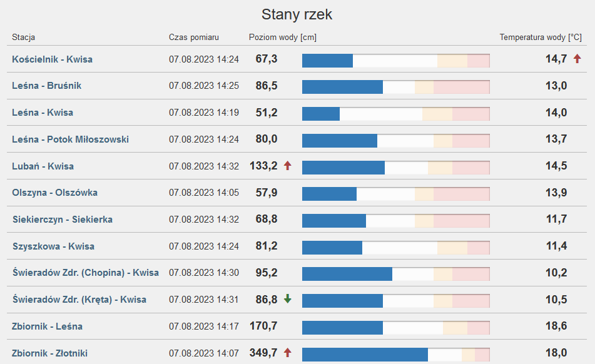
Task: Click green down arrow beside 86,8
Action: 288,299
